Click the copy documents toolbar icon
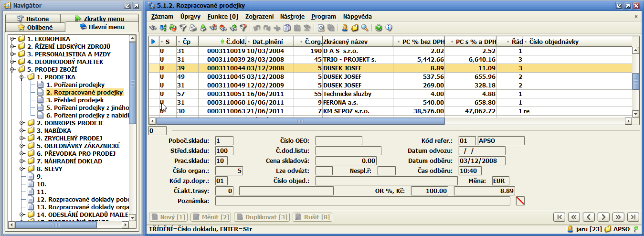 click(287, 28)
